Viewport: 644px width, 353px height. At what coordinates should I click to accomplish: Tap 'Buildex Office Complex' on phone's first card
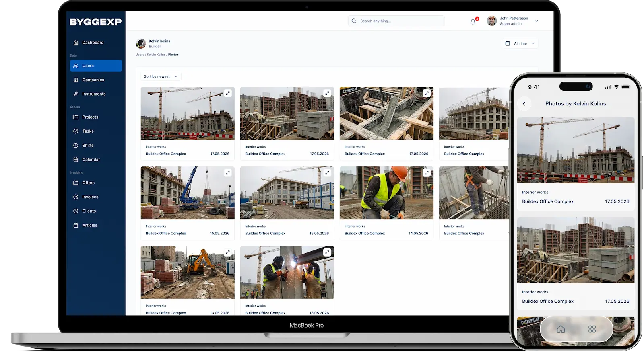548,202
